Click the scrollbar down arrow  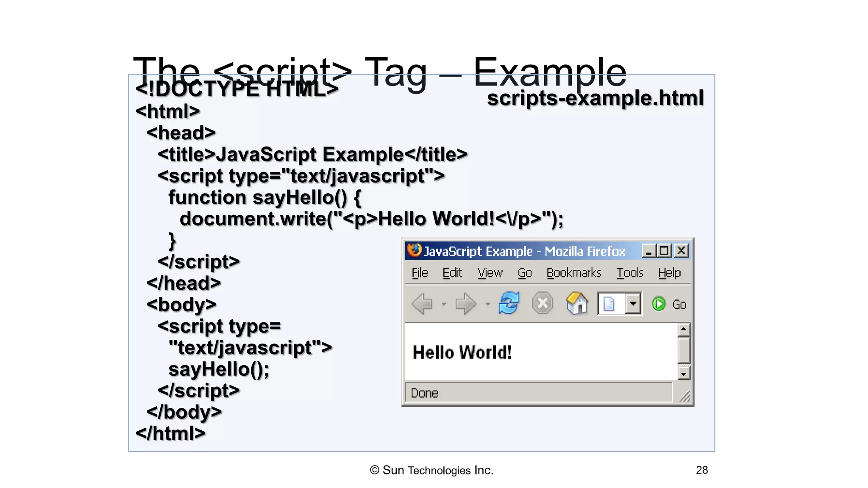click(684, 374)
